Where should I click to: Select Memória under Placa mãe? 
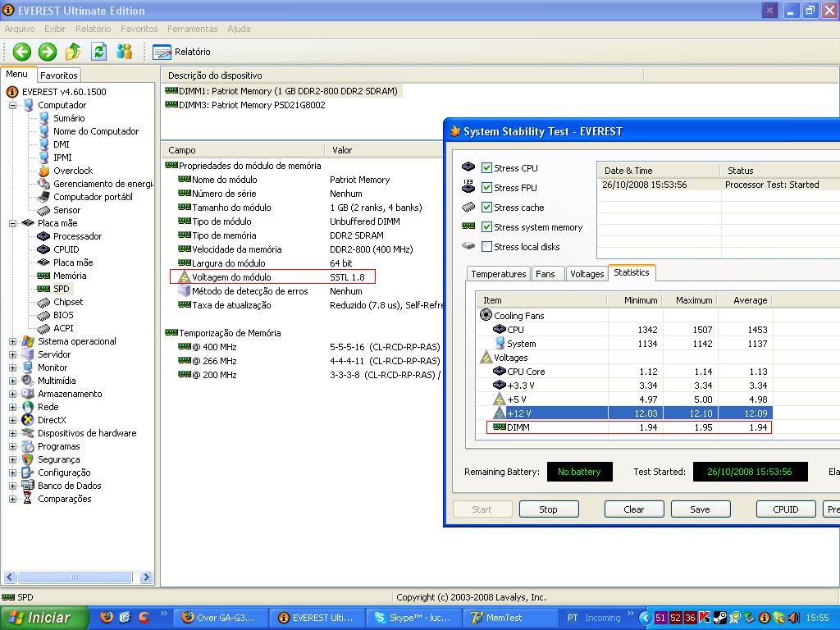coord(70,276)
